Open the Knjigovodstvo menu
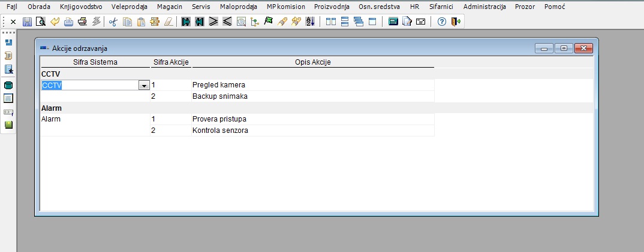 [81, 7]
